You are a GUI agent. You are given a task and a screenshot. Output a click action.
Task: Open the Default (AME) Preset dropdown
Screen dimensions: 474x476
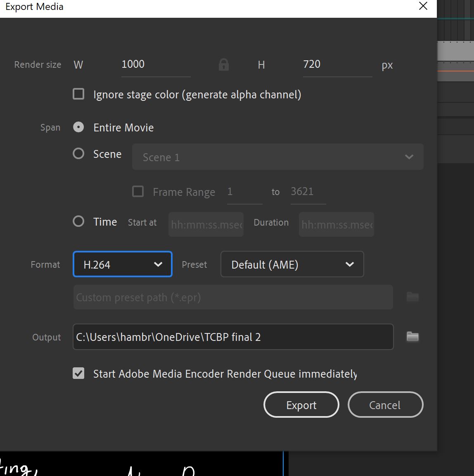click(x=292, y=264)
